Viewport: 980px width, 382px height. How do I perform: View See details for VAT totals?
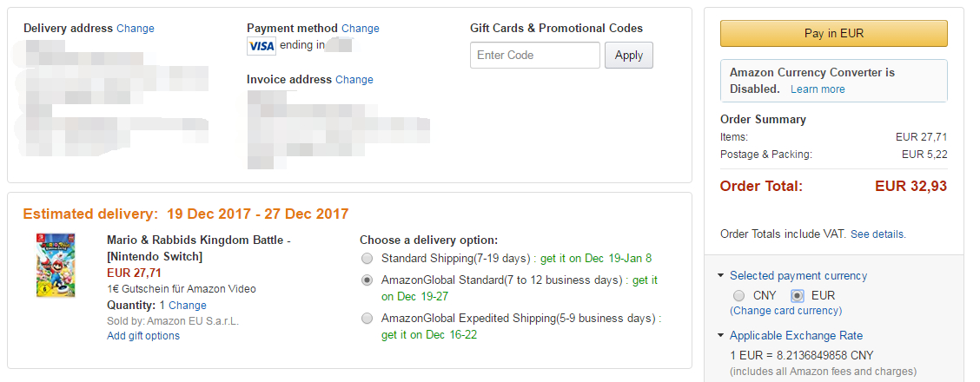[x=877, y=234]
